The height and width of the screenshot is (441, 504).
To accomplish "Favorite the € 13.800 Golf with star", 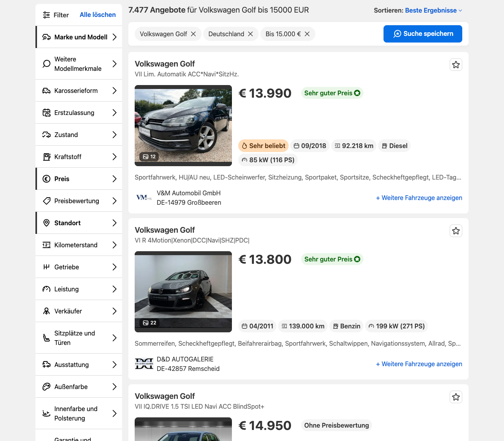I will click(456, 231).
